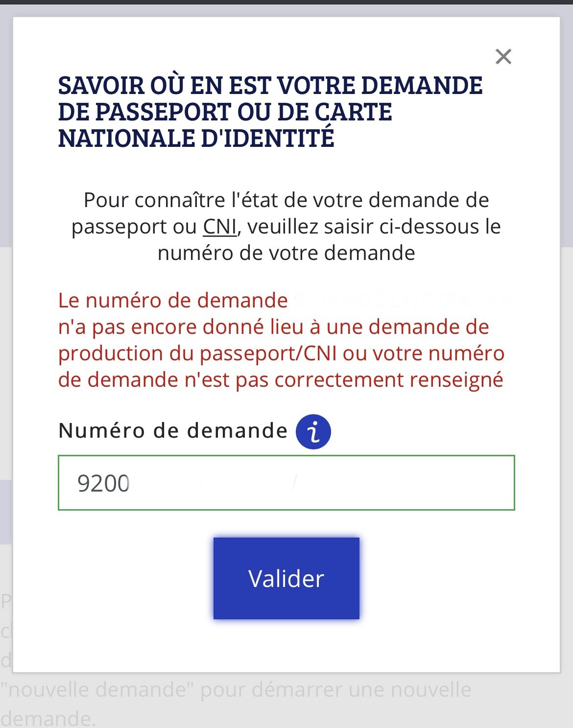Click the blue info icon beside Numéro de demande
573x728 pixels.
click(313, 431)
